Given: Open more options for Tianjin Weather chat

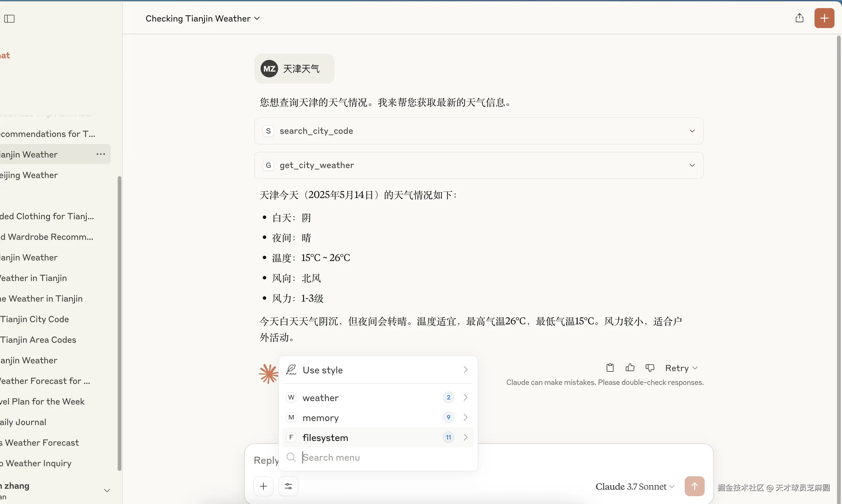Looking at the screenshot, I should (x=100, y=154).
